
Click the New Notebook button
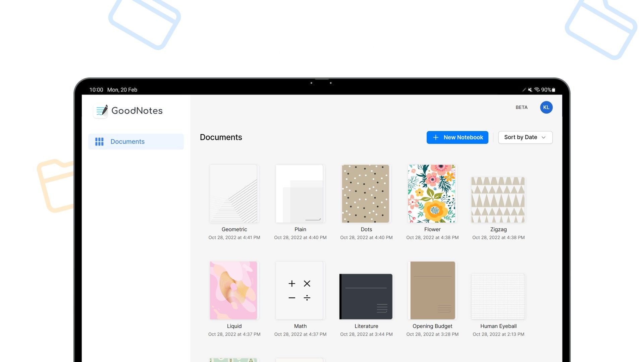coord(458,137)
